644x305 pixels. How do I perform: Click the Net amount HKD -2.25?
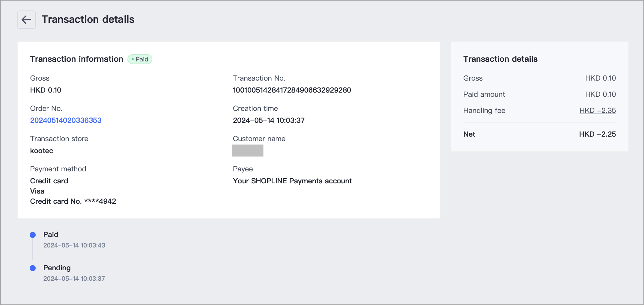point(597,134)
